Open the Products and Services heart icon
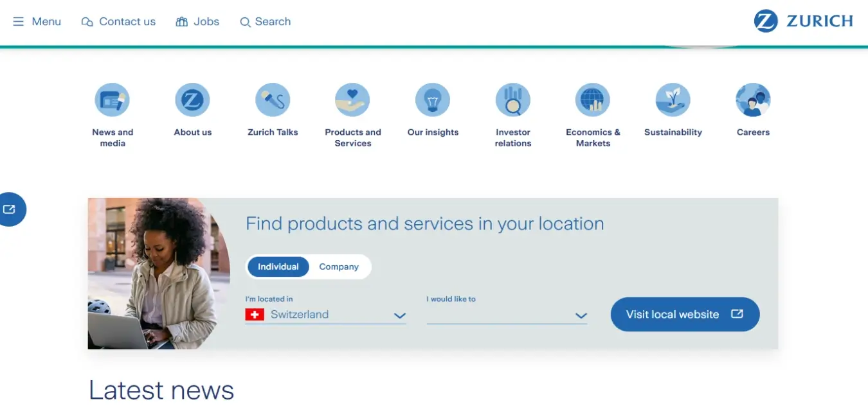The width and height of the screenshot is (868, 420). tap(352, 100)
